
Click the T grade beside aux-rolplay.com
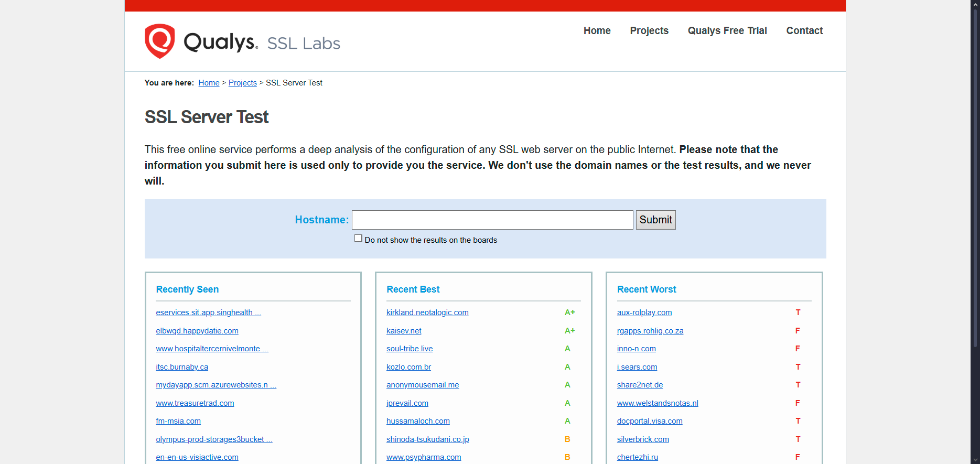pos(798,312)
